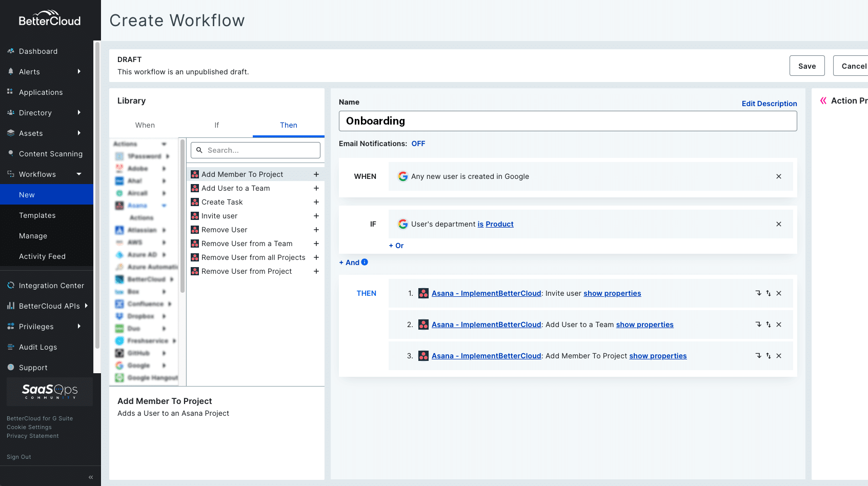Click the library actions Search field
This screenshot has height=486, width=868.
pyautogui.click(x=255, y=150)
